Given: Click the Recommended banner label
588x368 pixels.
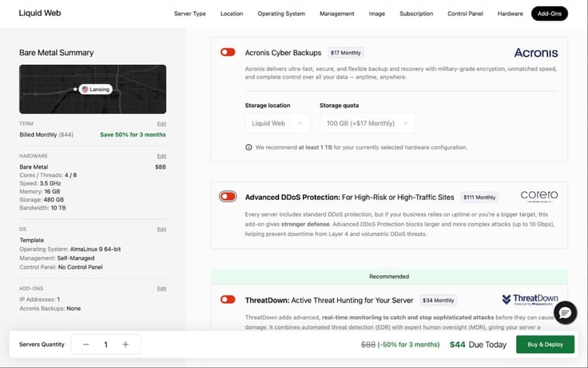Looking at the screenshot, I should tap(389, 276).
